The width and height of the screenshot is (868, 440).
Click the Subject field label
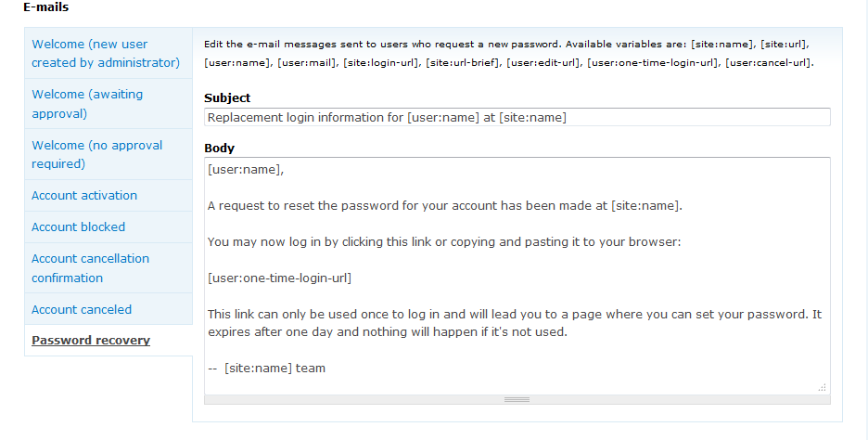pyautogui.click(x=227, y=98)
